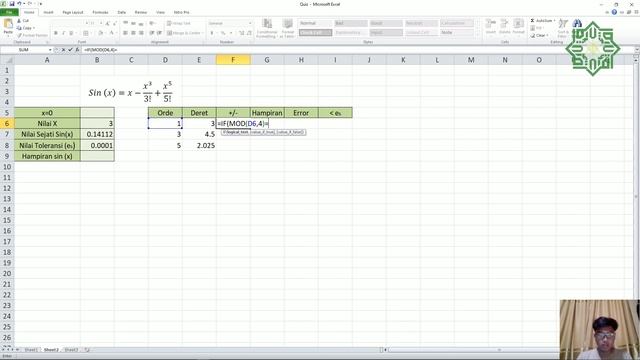Open the Format cells menu

518,27
